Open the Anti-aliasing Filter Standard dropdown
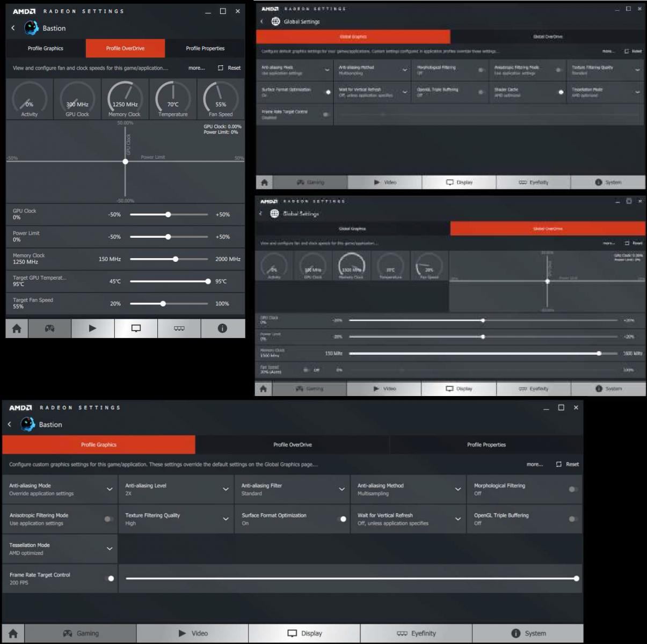 click(x=341, y=489)
